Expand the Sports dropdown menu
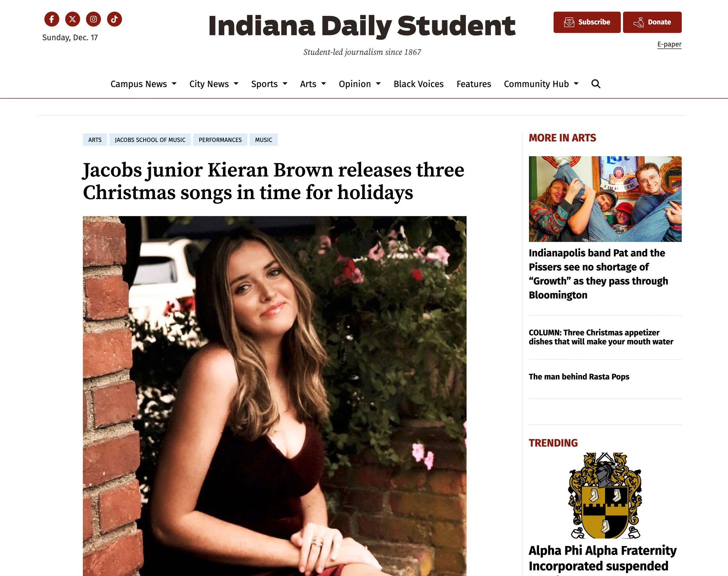This screenshot has height=576, width=728. pyautogui.click(x=269, y=84)
